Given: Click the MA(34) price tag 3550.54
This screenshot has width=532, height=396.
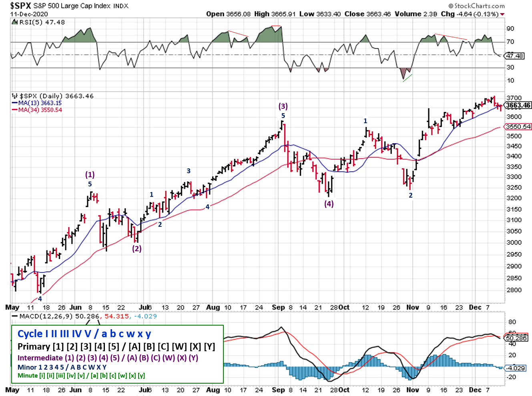Looking at the screenshot, I should [518, 127].
